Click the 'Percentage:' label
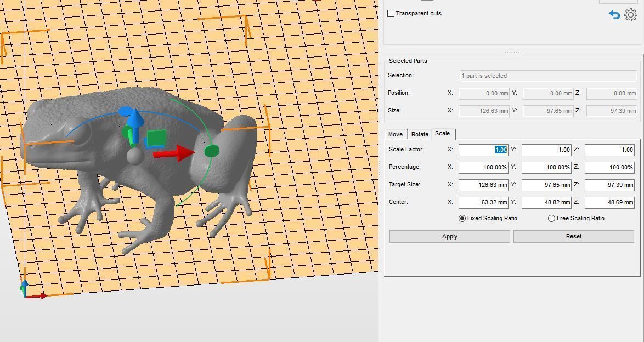This screenshot has width=644, height=342. (x=404, y=167)
